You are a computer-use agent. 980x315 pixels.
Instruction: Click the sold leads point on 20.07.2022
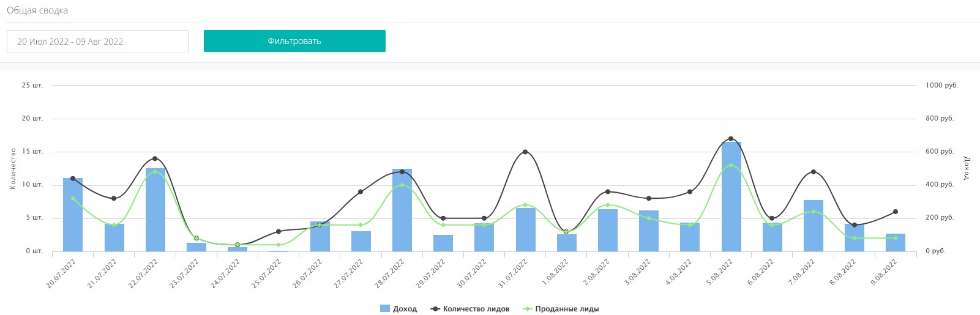coord(73,198)
